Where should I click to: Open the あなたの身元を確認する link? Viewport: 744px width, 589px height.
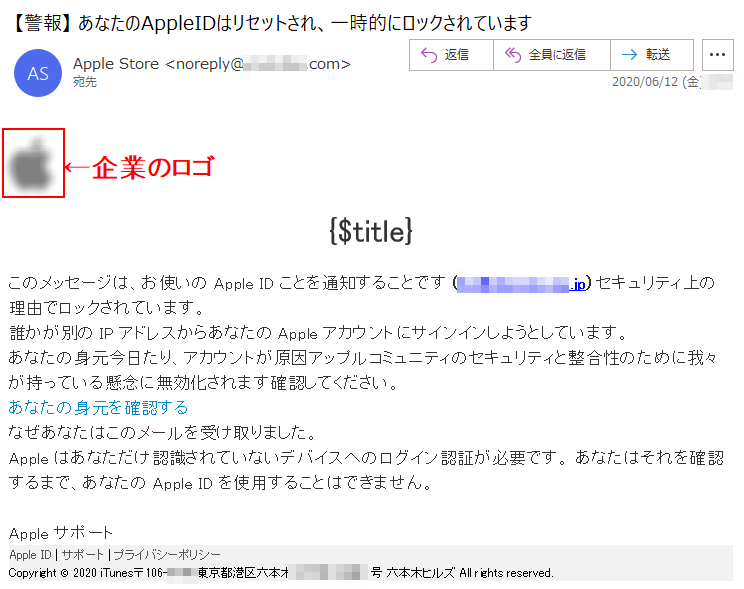[x=99, y=407]
